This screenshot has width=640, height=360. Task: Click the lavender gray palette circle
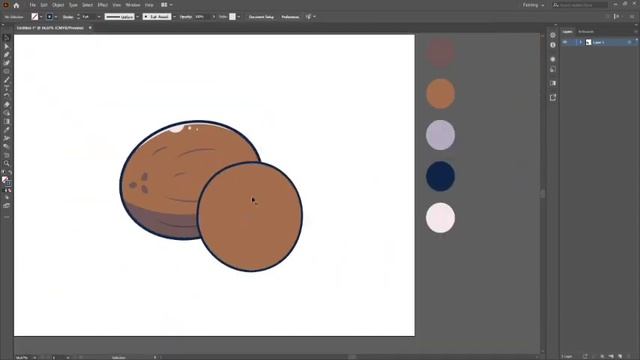(440, 135)
